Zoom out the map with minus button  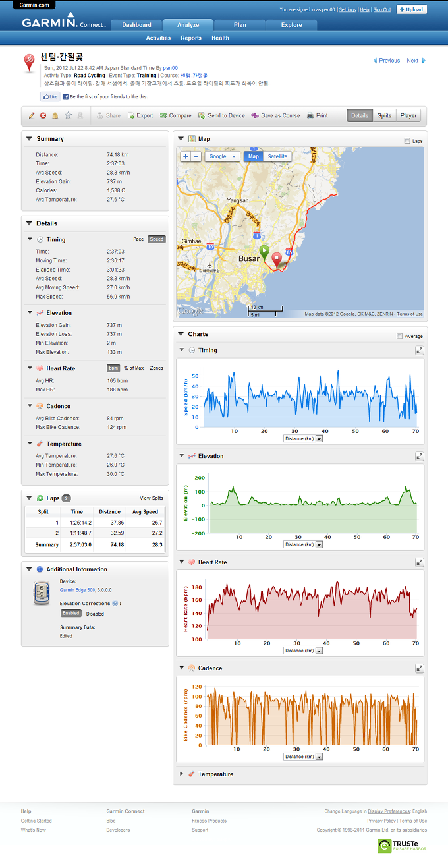tap(196, 156)
